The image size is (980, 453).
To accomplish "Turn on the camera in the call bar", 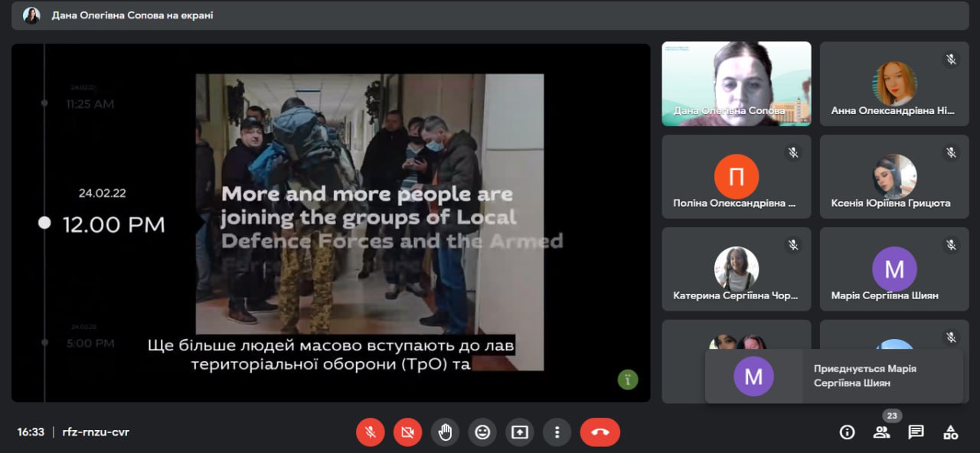I will click(x=407, y=432).
